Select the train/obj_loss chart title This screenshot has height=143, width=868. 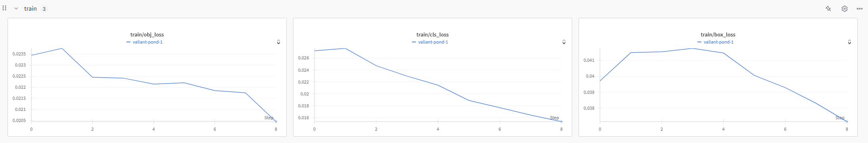(x=147, y=35)
